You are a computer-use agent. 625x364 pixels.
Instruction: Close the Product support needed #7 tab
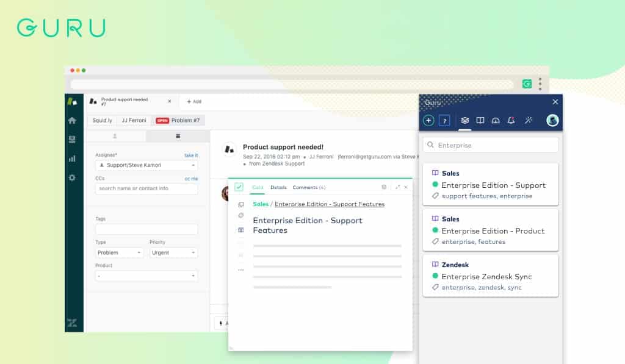(170, 101)
